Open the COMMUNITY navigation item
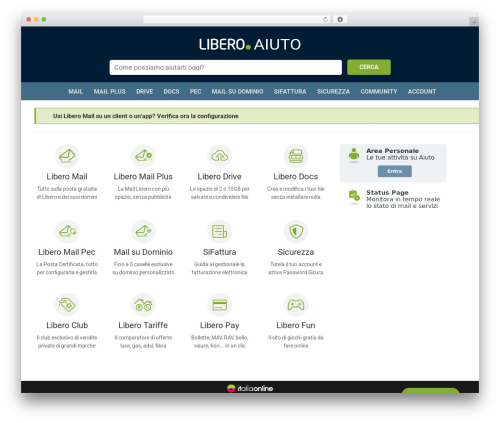The height and width of the screenshot is (423, 500). point(379,91)
